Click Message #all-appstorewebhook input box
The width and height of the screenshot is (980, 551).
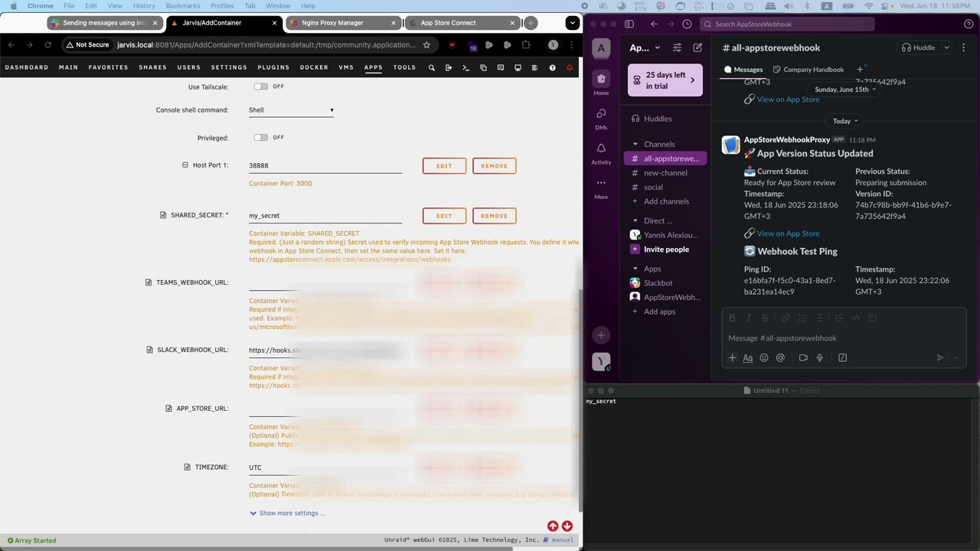pos(844,338)
